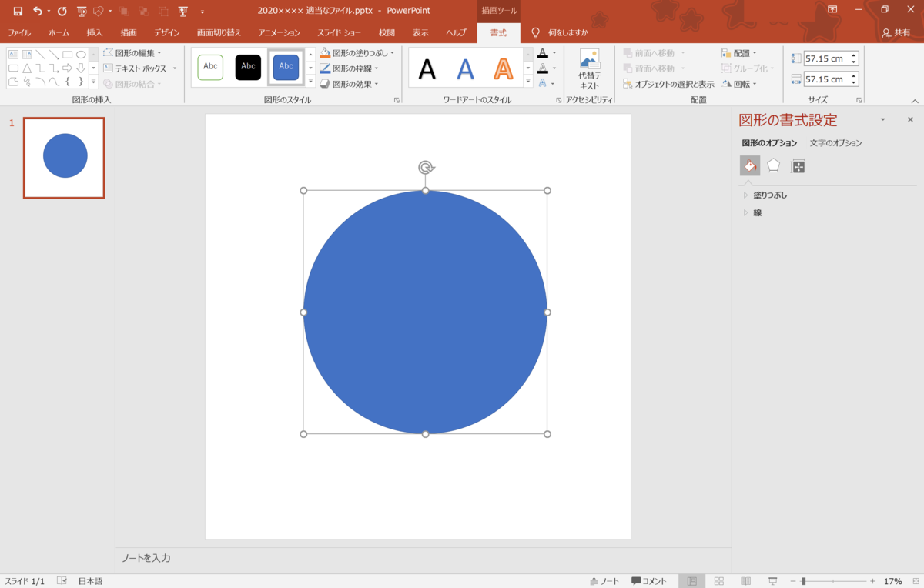Open Size & Properties tab in format pane
The image size is (924, 588).
click(x=798, y=166)
